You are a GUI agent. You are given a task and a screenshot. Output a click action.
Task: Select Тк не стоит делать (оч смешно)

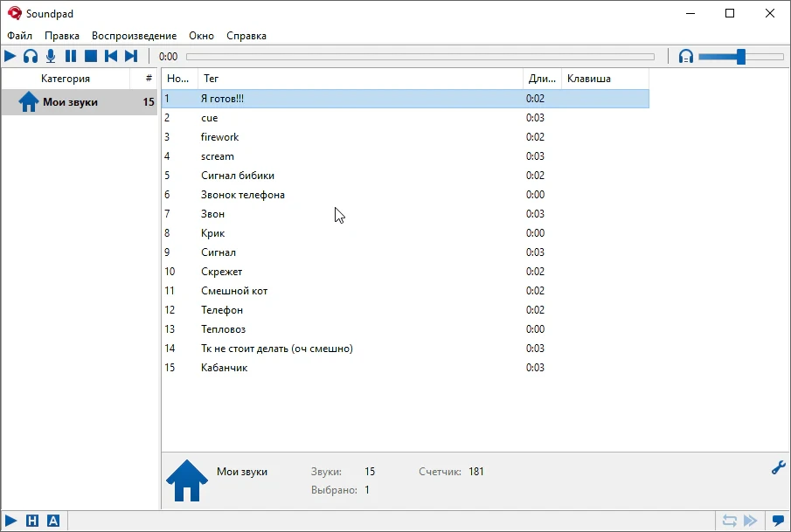pyautogui.click(x=405, y=349)
